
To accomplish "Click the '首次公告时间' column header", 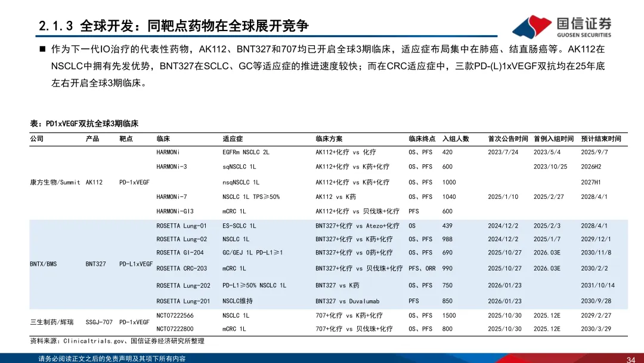I will [507, 139].
